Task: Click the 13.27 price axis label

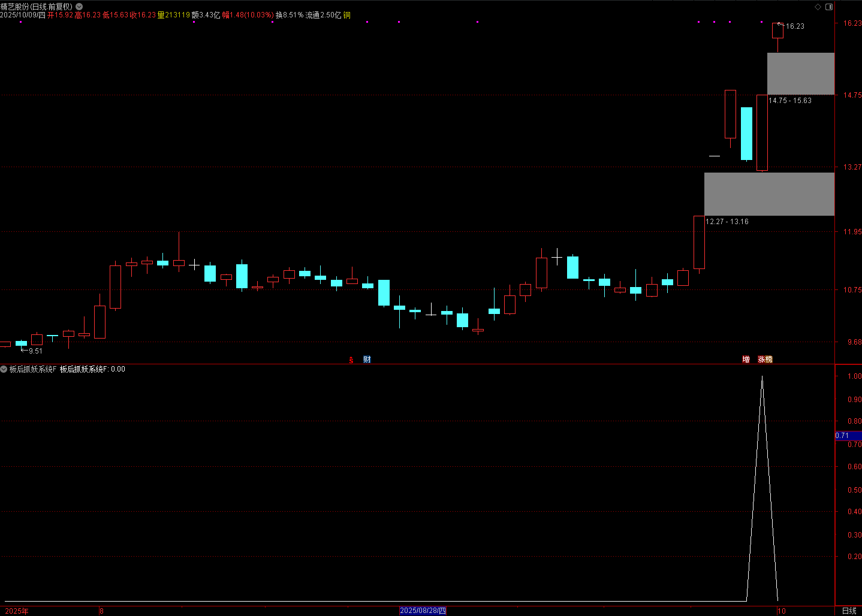Action: tap(852, 167)
